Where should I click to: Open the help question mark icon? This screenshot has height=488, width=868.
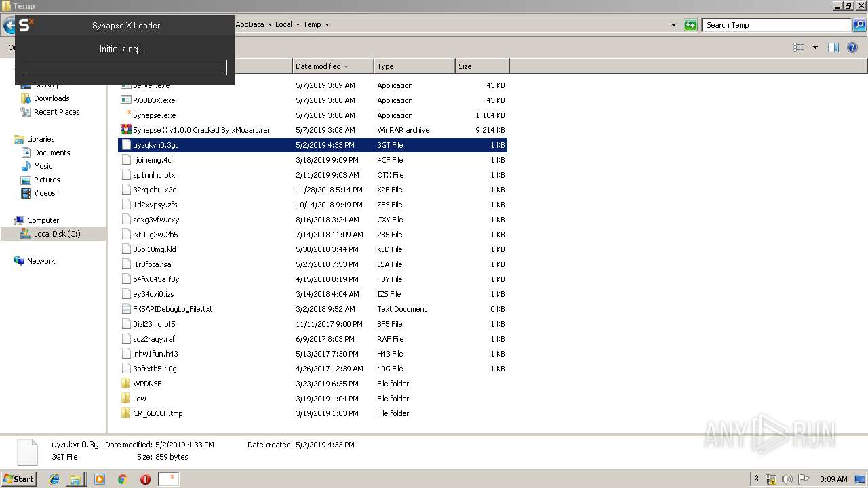(x=853, y=47)
